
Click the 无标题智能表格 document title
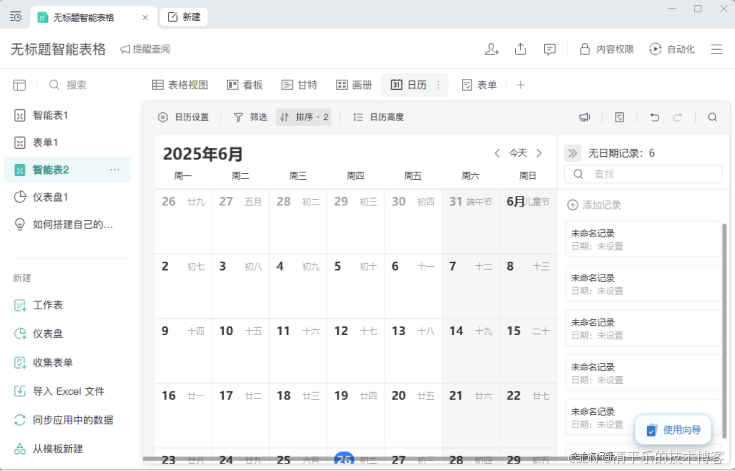pyautogui.click(x=59, y=49)
